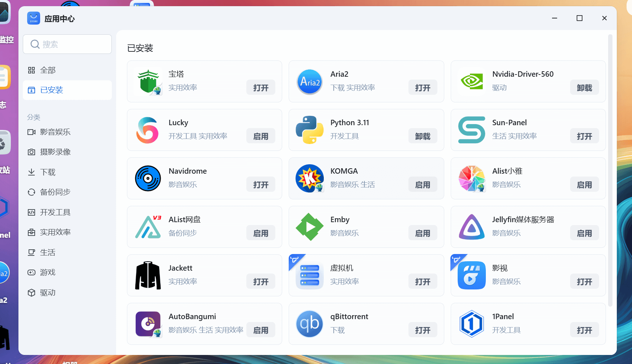
Task: Click the AList网盘 app icon
Action: click(148, 227)
